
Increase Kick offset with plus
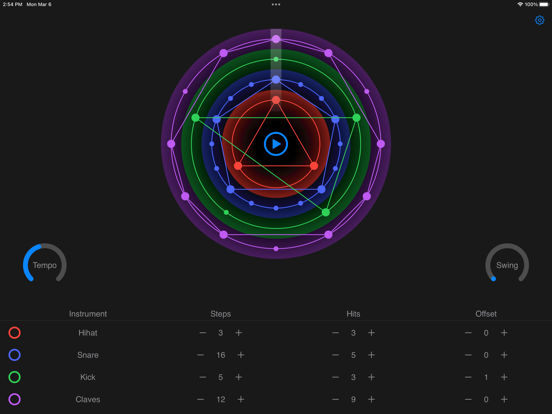[504, 377]
